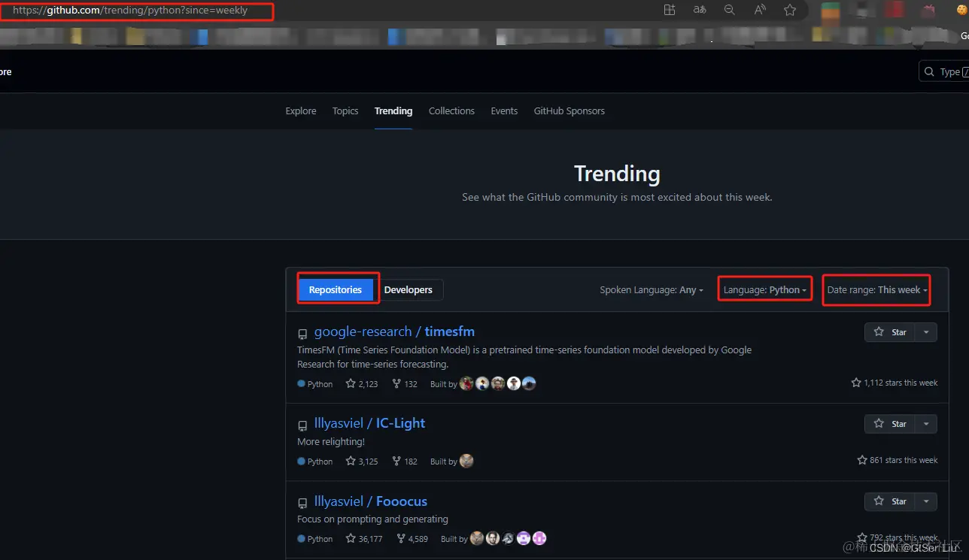
Task: Open the lllyasviel / IC-Light repository link
Action: pyautogui.click(x=369, y=423)
